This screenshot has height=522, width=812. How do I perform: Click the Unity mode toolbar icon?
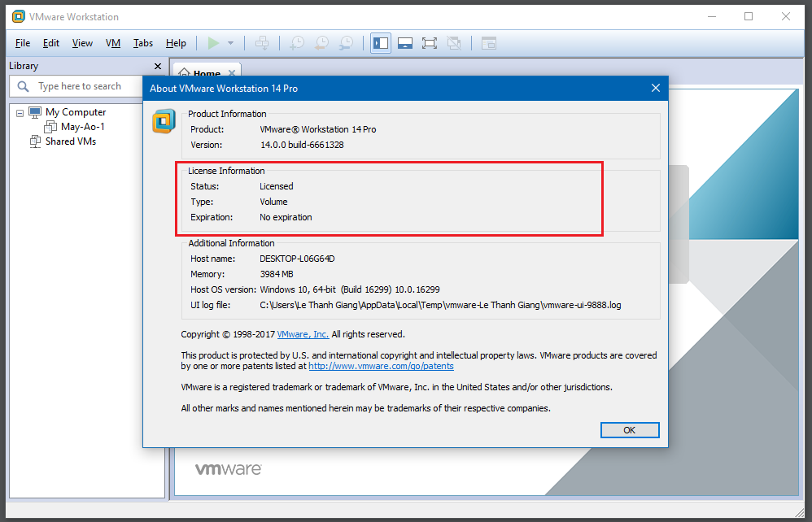coord(454,43)
